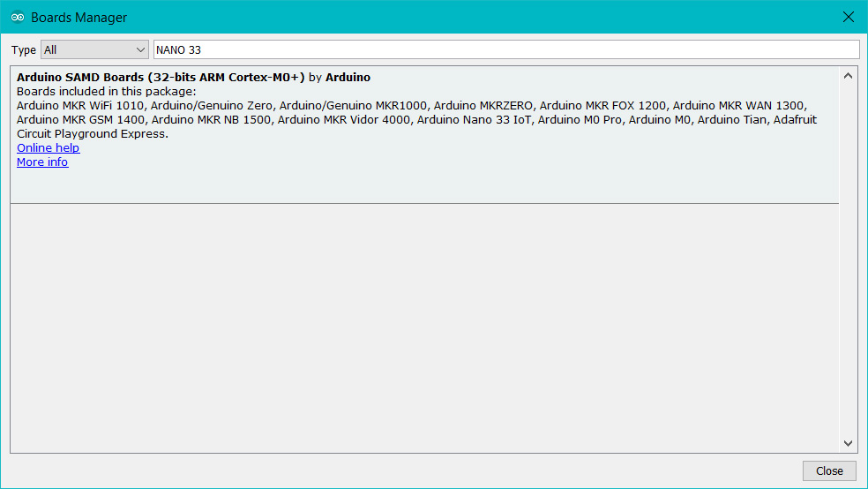868x489 pixels.
Task: Click the "Boards included in this package" line
Action: pos(106,92)
